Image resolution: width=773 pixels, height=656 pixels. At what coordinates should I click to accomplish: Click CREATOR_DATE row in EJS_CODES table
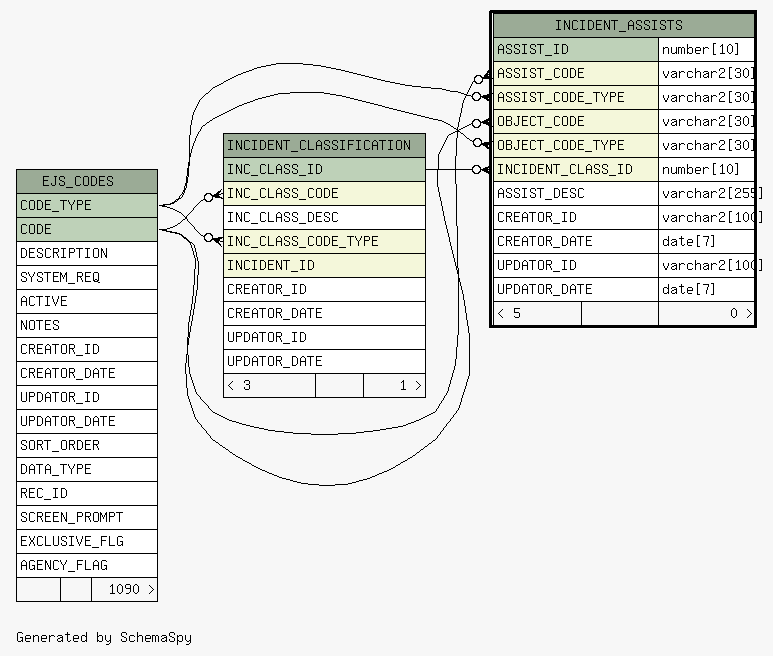coord(87,373)
